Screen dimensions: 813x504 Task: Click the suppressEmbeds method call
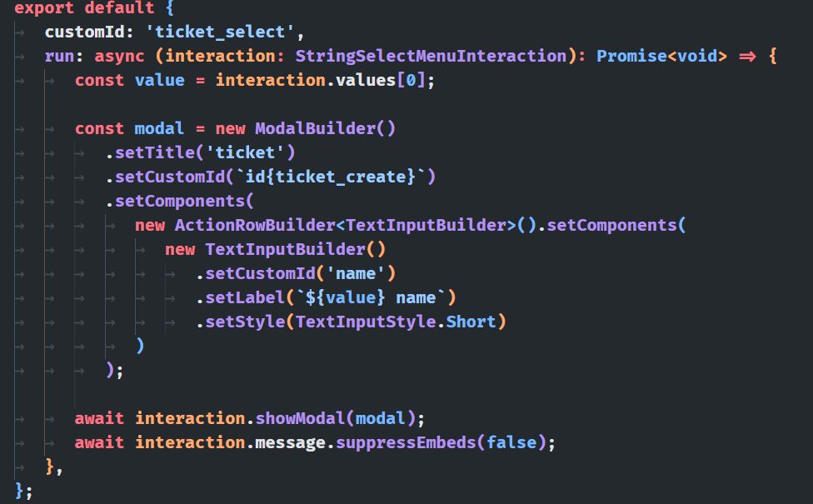(x=406, y=442)
